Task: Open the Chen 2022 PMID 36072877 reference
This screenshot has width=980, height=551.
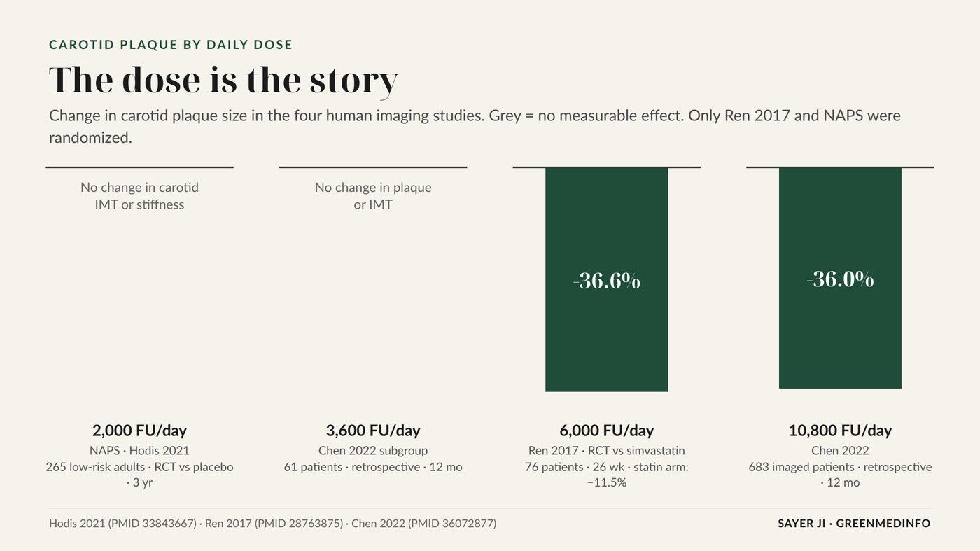Action: (423, 523)
